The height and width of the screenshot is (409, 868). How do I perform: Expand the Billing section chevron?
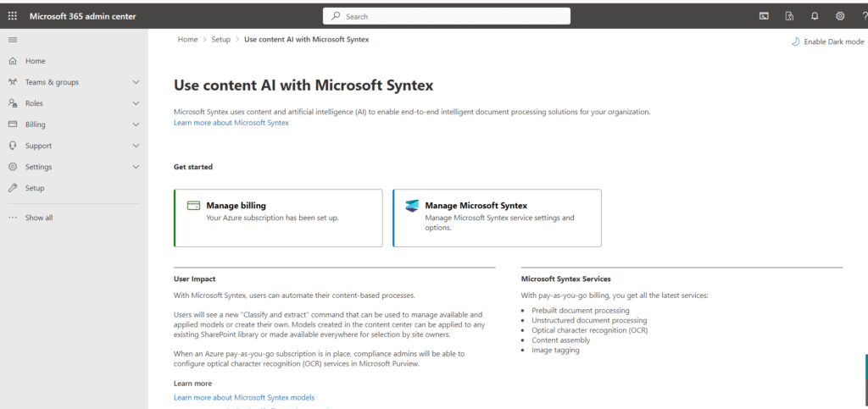136,124
